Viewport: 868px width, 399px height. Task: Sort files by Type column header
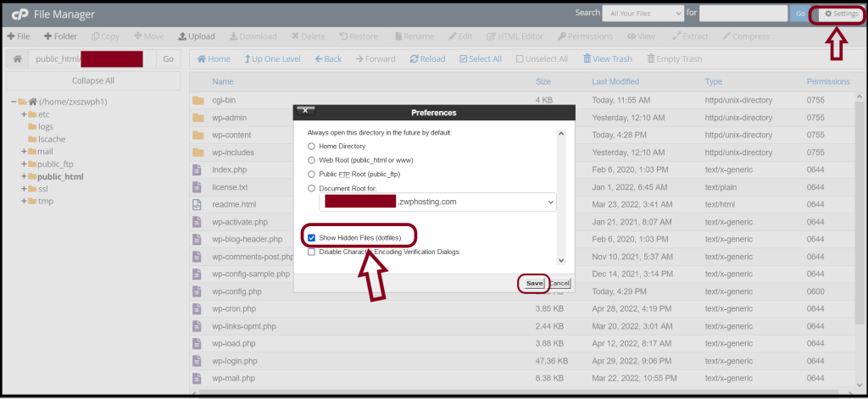click(714, 82)
